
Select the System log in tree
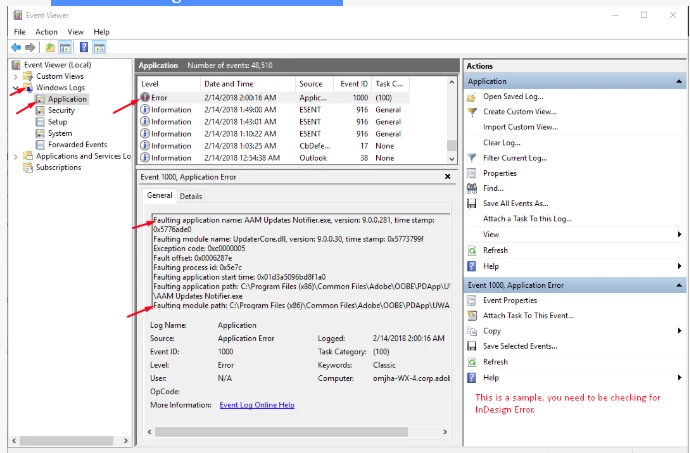tap(60, 133)
